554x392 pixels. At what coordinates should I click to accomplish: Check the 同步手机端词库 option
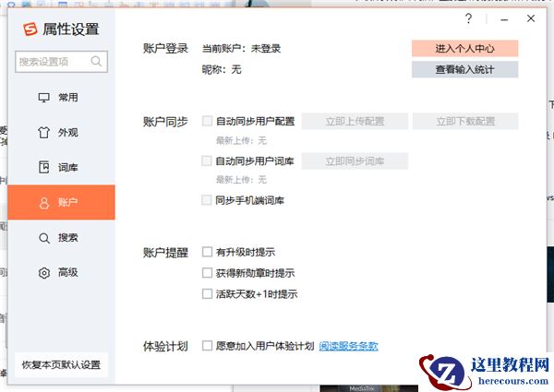(207, 200)
